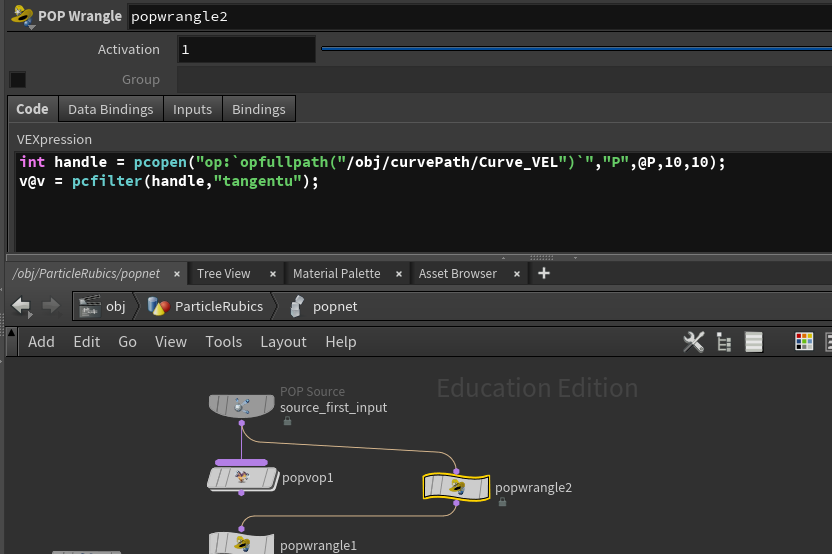Toggle the Group checkbox
Screen dimensions: 832x554
coord(18,80)
